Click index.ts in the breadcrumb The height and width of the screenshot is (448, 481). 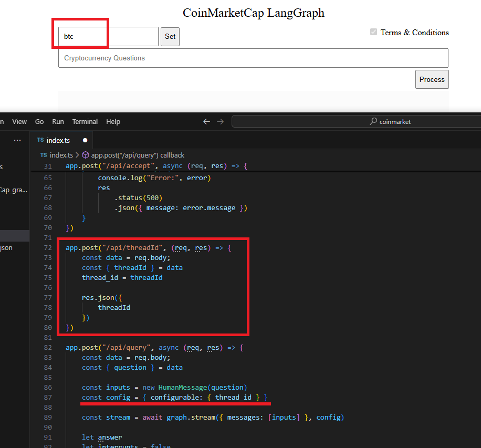[61, 155]
